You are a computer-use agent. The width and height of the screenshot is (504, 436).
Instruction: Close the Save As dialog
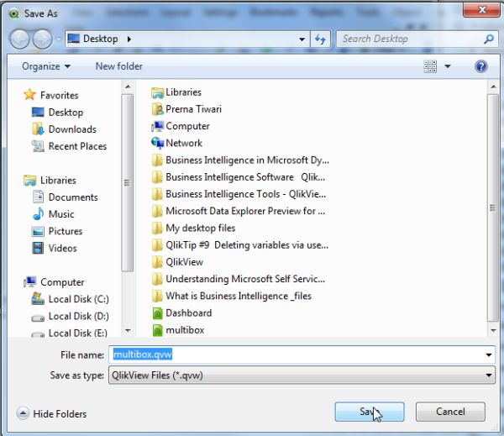click(482, 9)
